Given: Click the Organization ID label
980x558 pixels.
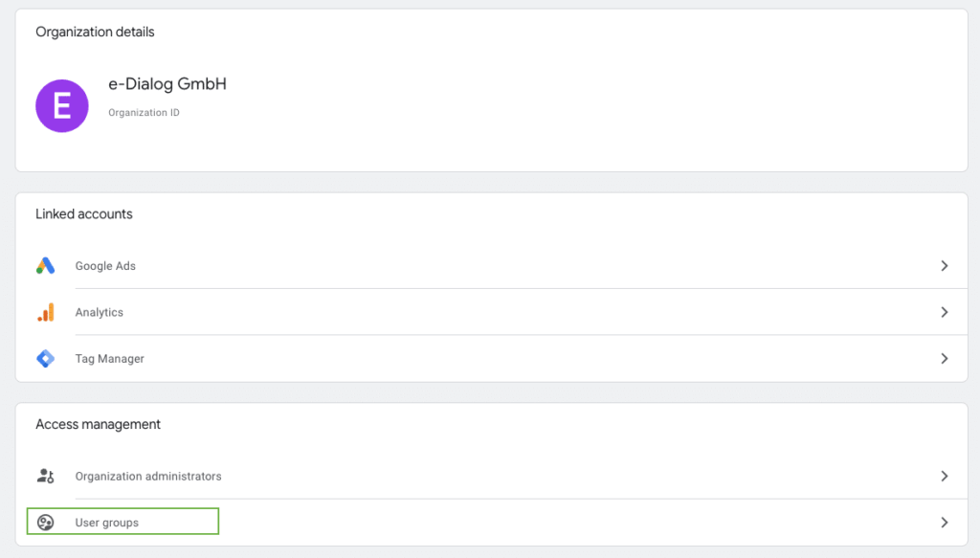Looking at the screenshot, I should click(144, 113).
